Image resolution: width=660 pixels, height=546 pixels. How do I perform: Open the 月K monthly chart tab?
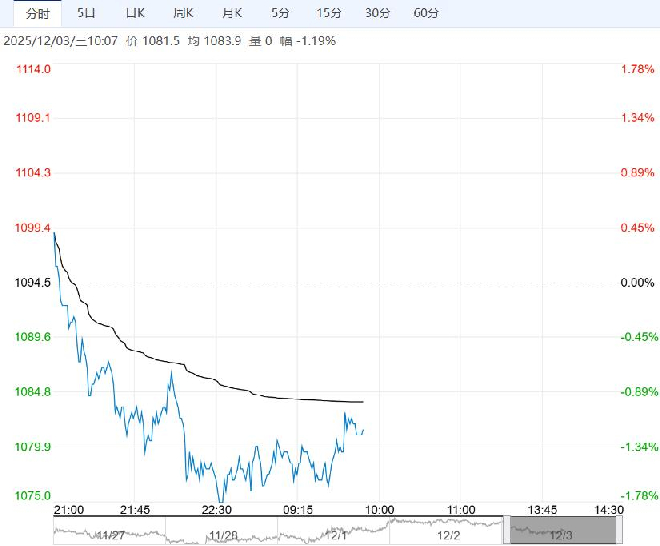pyautogui.click(x=232, y=13)
